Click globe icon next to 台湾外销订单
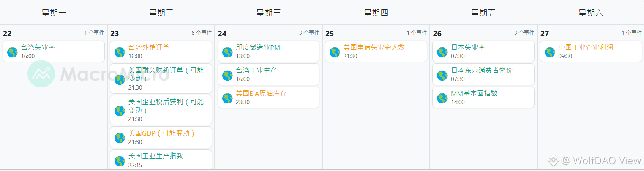 point(120,52)
